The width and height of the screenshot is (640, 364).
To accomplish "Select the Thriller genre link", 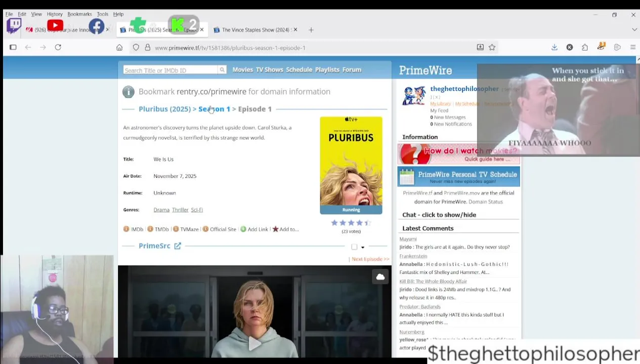I will point(180,210).
